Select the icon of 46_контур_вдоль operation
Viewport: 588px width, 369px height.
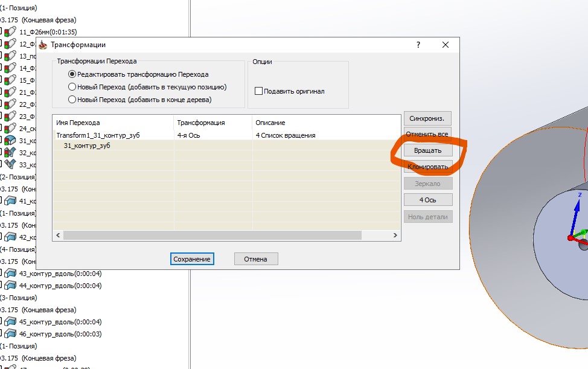pyautogui.click(x=10, y=334)
